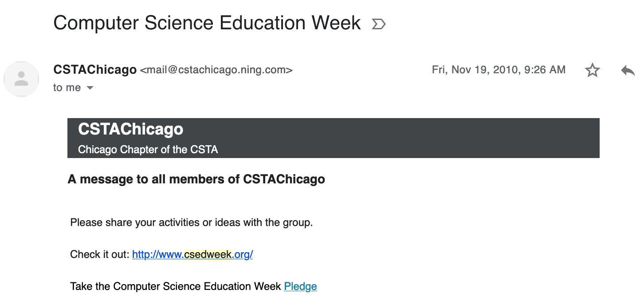Click the 'A message to all members' heading
The width and height of the screenshot is (644, 301).
coord(196,179)
